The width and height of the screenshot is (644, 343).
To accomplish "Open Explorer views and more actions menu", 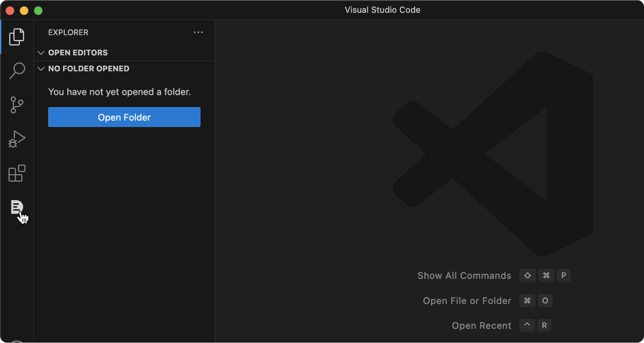I will pyautogui.click(x=198, y=32).
